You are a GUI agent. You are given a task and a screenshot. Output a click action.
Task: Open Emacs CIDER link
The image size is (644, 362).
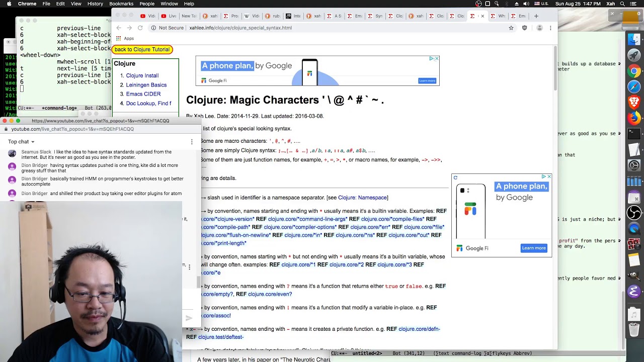point(143,94)
